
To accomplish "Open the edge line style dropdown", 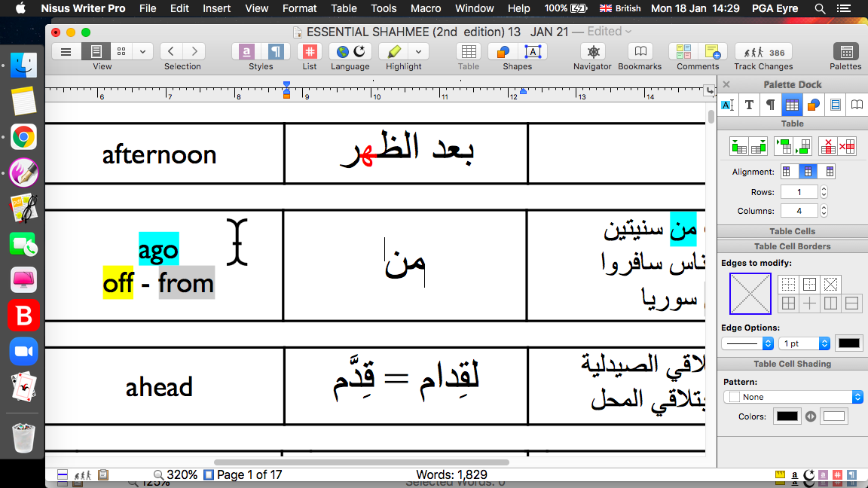I will [747, 343].
